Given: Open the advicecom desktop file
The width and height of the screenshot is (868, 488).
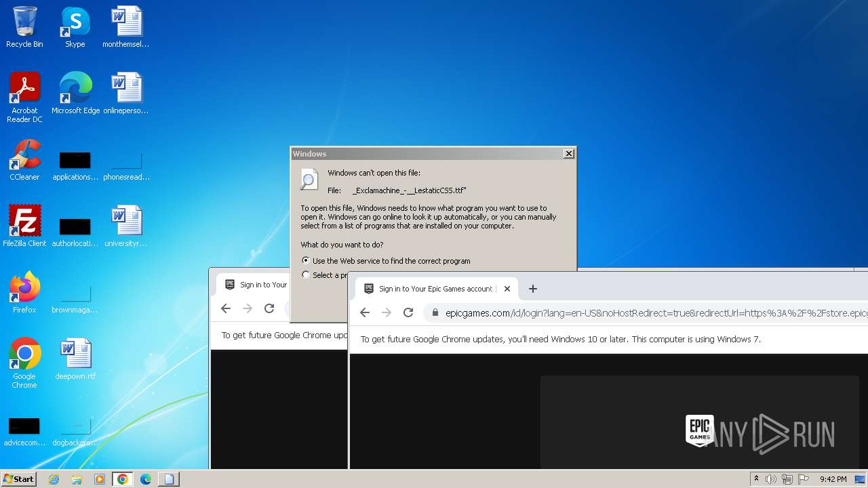Looking at the screenshot, I should pos(24,432).
